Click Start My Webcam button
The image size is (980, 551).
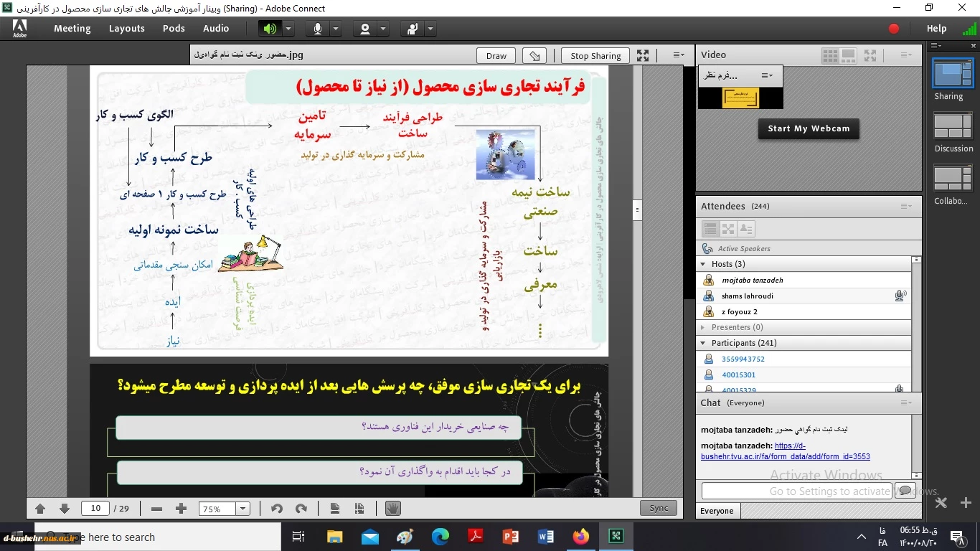click(809, 128)
